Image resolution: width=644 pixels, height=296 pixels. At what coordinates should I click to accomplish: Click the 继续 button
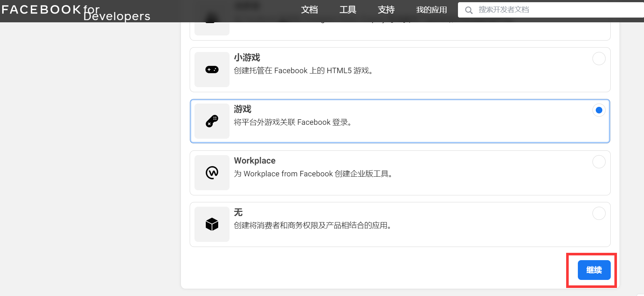tap(594, 270)
